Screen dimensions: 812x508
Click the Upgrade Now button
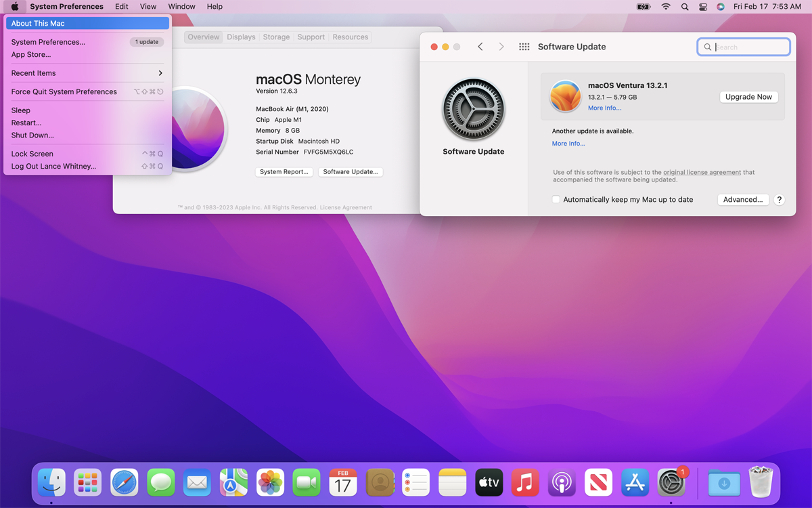click(748, 96)
